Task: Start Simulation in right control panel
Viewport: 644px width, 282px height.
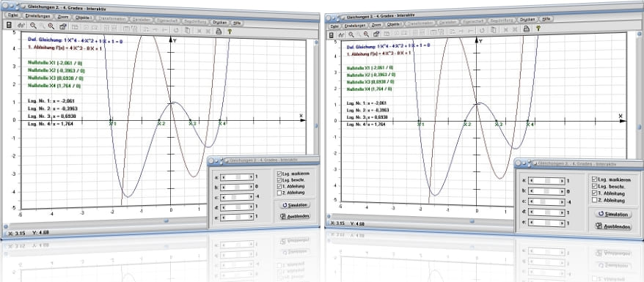Action: (612, 214)
